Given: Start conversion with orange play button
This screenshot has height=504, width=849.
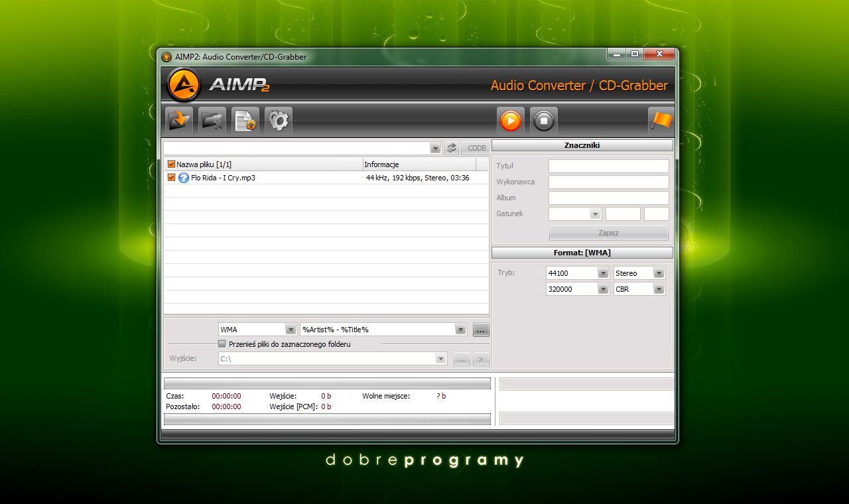Looking at the screenshot, I should (x=511, y=121).
